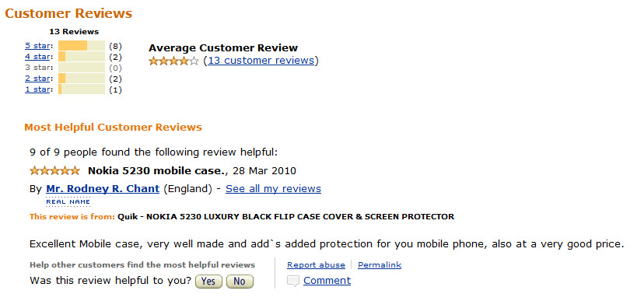Mark the review helpful with Yes

(x=208, y=282)
